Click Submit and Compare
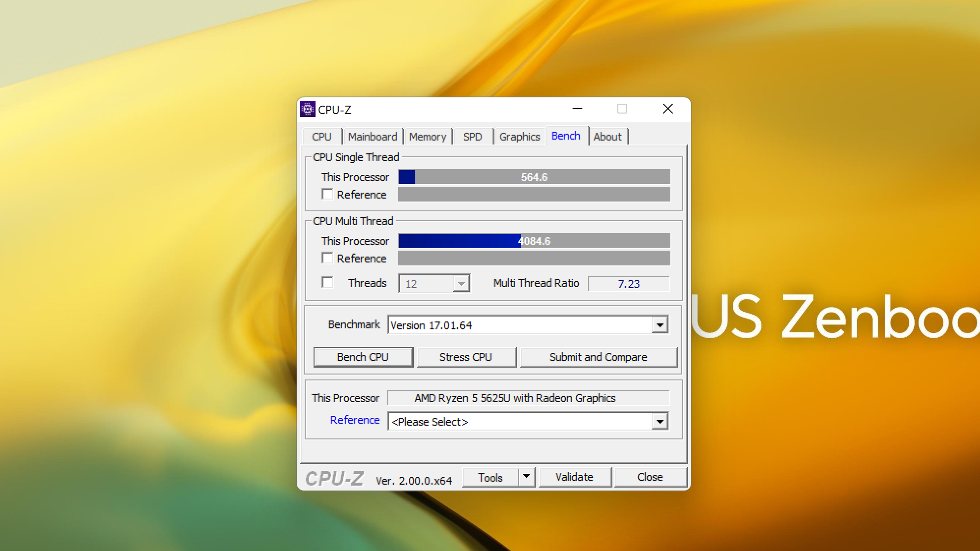The image size is (980, 551). point(599,357)
